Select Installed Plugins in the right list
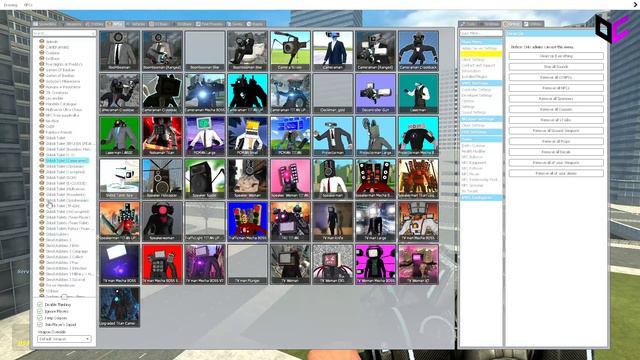This screenshot has height=360, width=640. [474, 76]
